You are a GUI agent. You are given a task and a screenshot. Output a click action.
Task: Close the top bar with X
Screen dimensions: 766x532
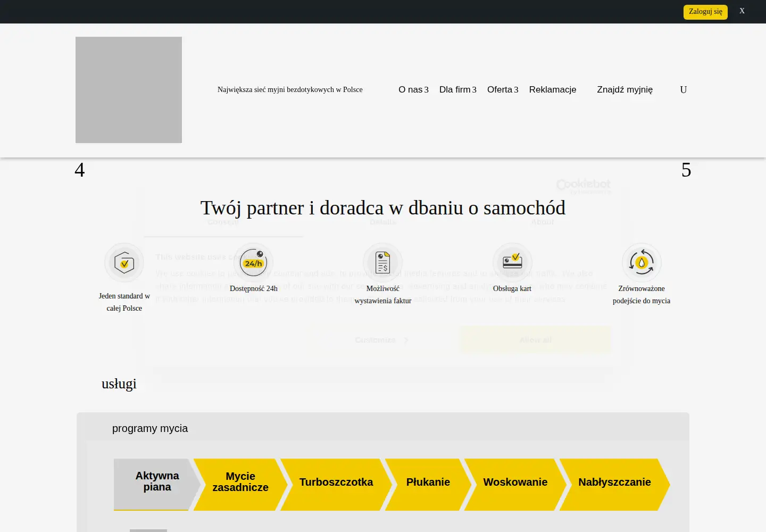[742, 11]
